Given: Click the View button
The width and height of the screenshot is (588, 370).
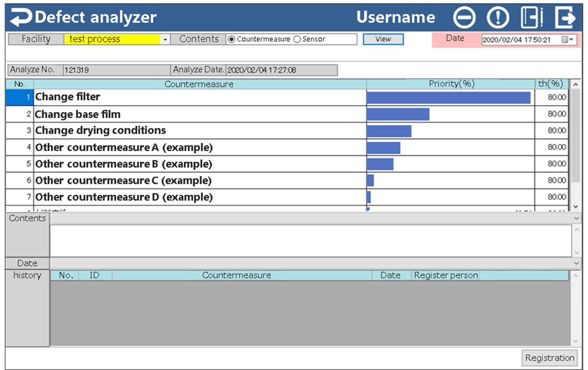Looking at the screenshot, I should tap(383, 39).
